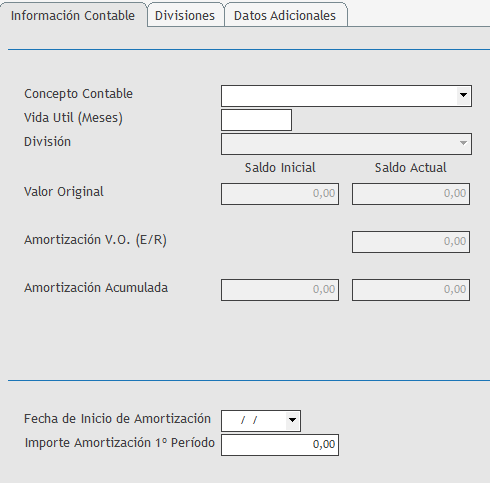Click Amortización Acumulada Saldo Actual field
The height and width of the screenshot is (483, 490).
pyautogui.click(x=411, y=290)
